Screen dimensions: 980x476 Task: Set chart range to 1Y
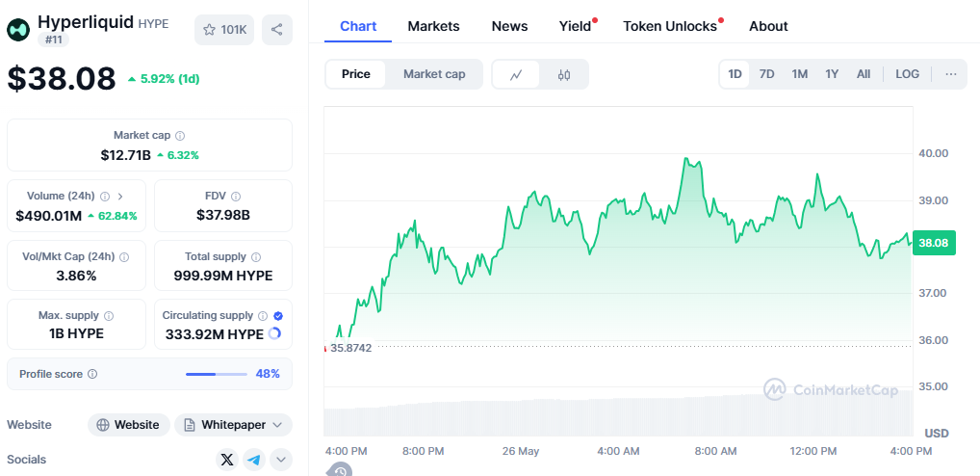click(x=832, y=74)
